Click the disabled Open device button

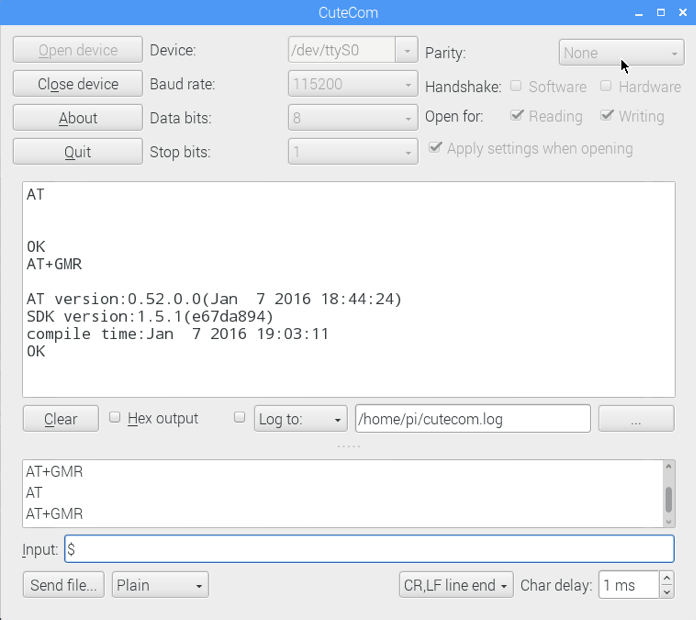click(x=78, y=50)
